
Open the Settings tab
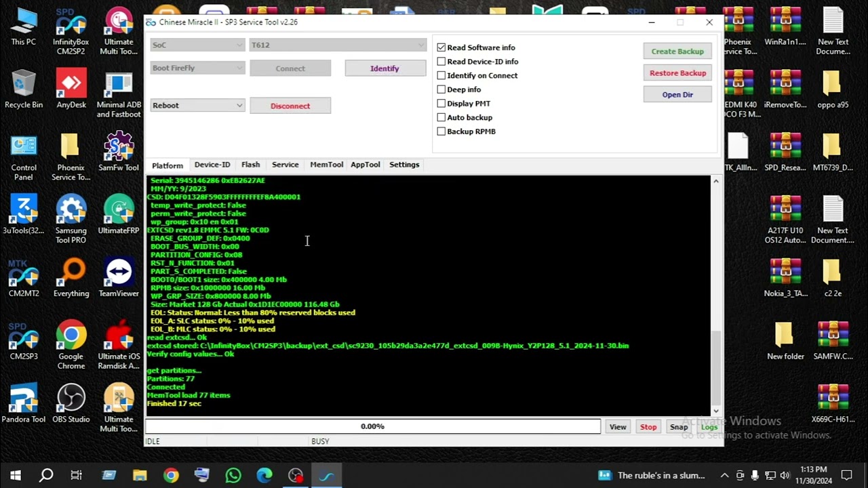(x=404, y=165)
